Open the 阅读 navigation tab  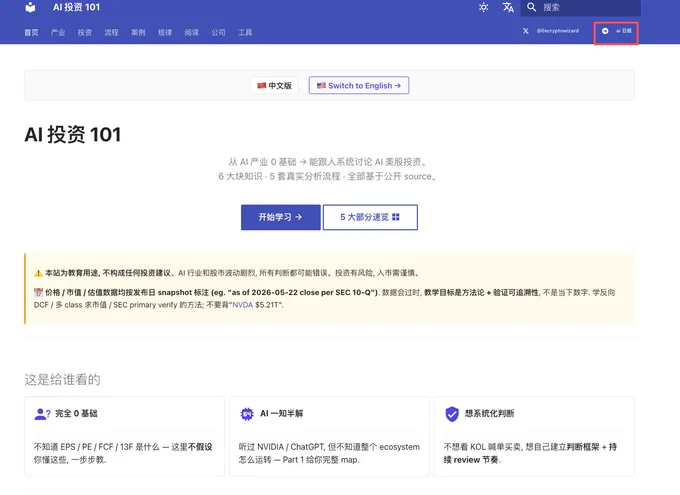click(192, 33)
